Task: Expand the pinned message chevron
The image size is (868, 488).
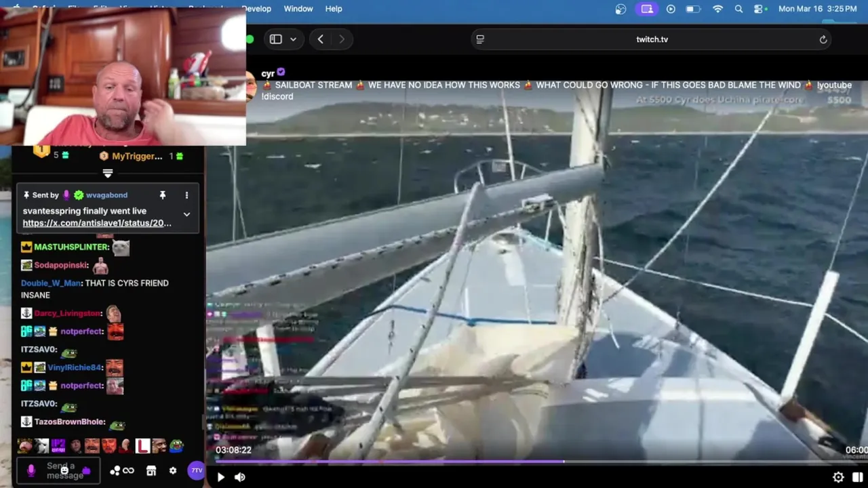Action: click(186, 214)
